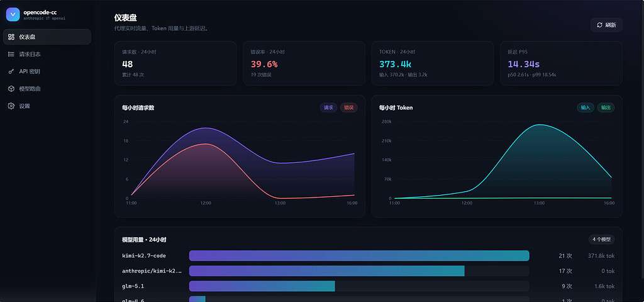Toggle the 输入 token legend
This screenshot has width=644, height=302.
point(586,108)
